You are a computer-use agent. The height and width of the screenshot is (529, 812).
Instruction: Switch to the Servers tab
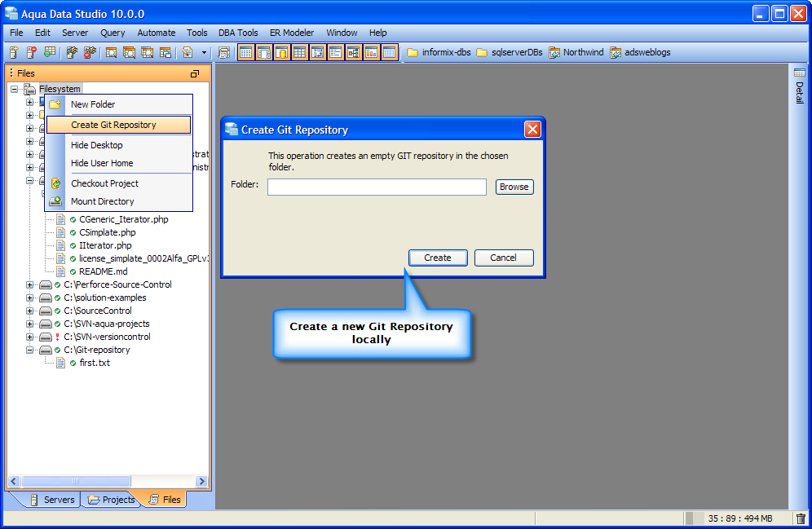[x=53, y=500]
